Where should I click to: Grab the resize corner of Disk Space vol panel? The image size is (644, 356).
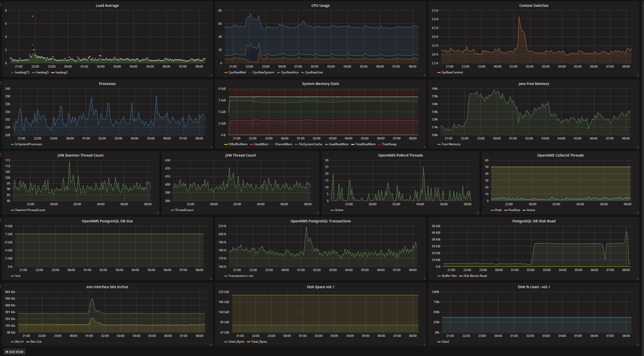click(424, 344)
